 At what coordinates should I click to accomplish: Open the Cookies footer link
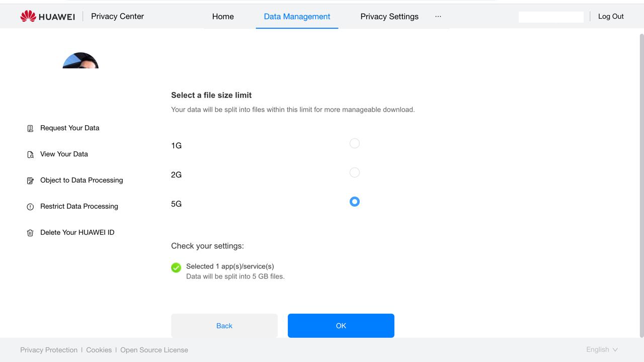click(99, 350)
